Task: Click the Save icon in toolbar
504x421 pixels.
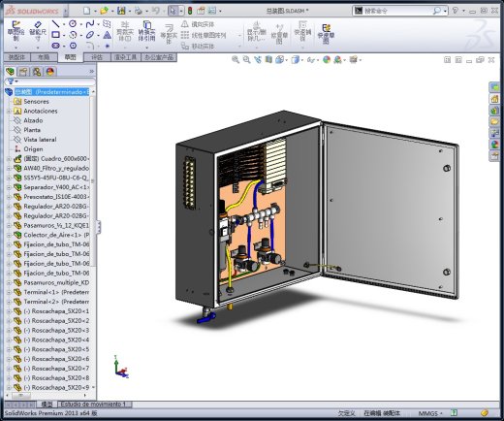Action: 121,11
